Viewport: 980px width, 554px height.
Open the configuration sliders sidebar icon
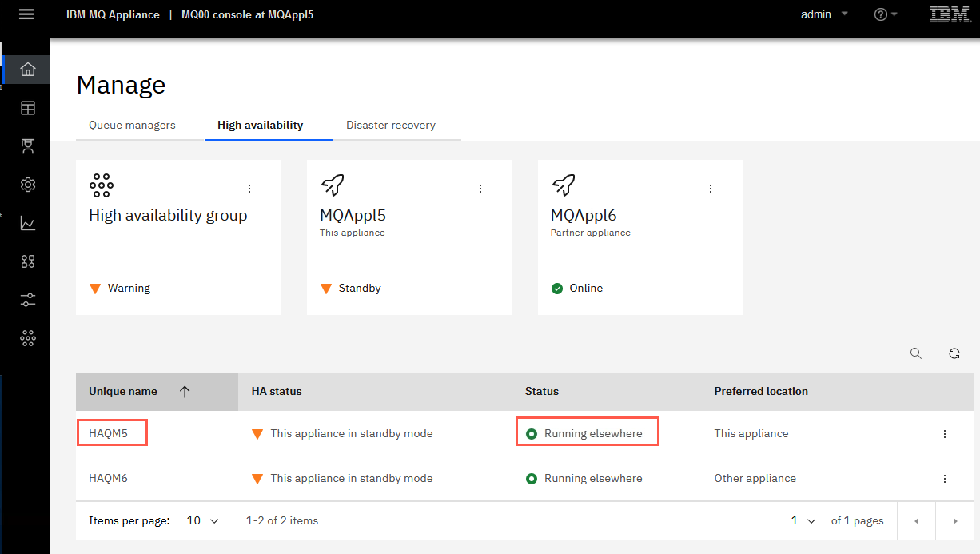tap(27, 300)
